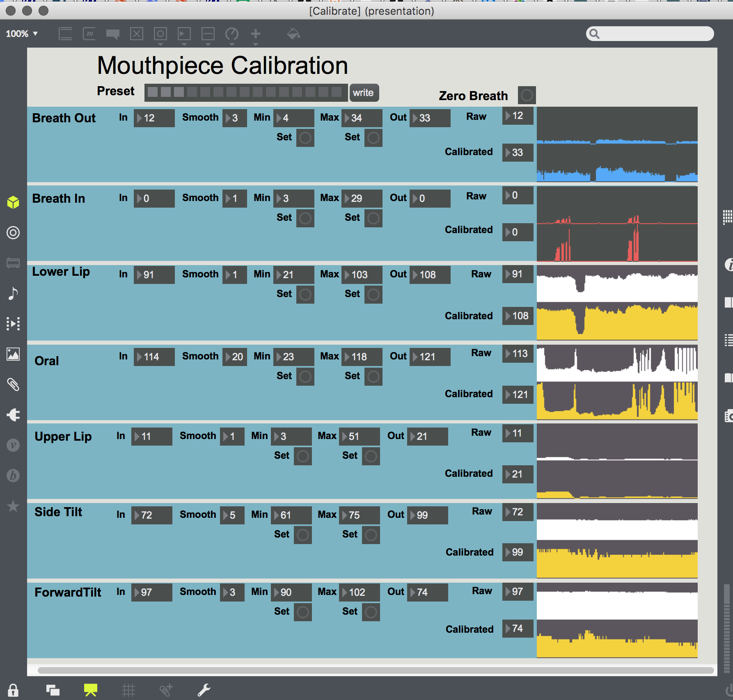Toggle ForwardTilt Max Set button
Image resolution: width=733 pixels, height=700 pixels.
(371, 612)
